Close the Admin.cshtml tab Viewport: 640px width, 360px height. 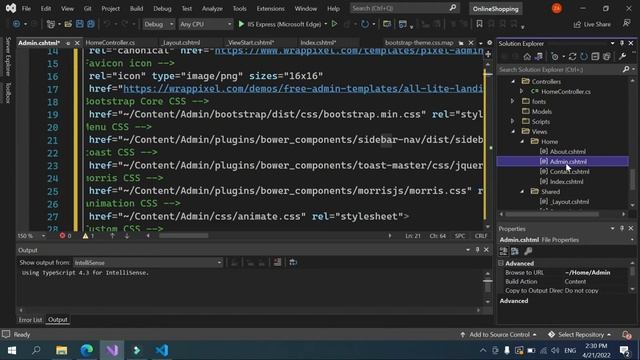77,43
